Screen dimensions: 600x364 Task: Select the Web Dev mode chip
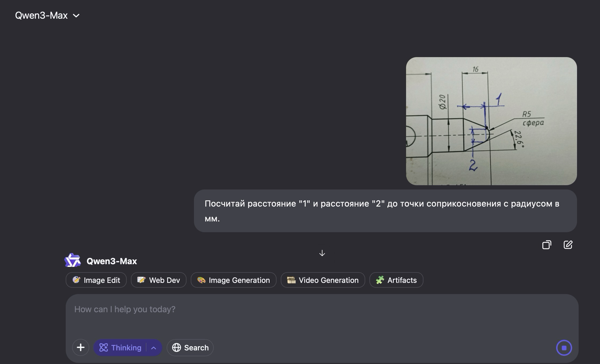coord(159,280)
